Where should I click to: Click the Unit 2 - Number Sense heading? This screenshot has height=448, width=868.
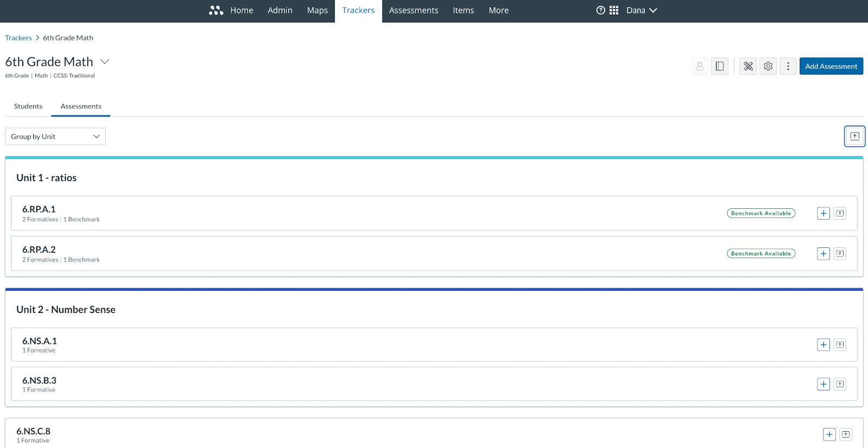point(66,310)
